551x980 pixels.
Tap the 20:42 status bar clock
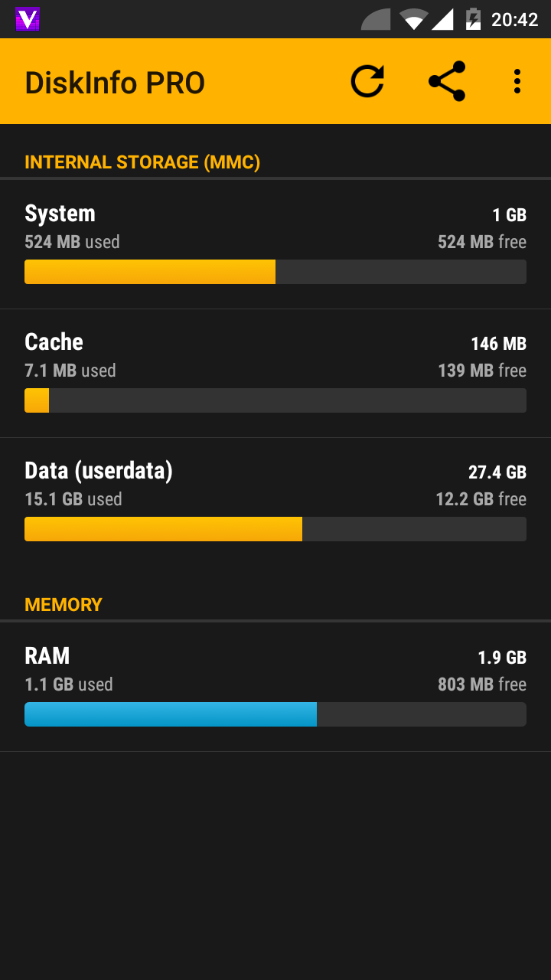pos(514,20)
